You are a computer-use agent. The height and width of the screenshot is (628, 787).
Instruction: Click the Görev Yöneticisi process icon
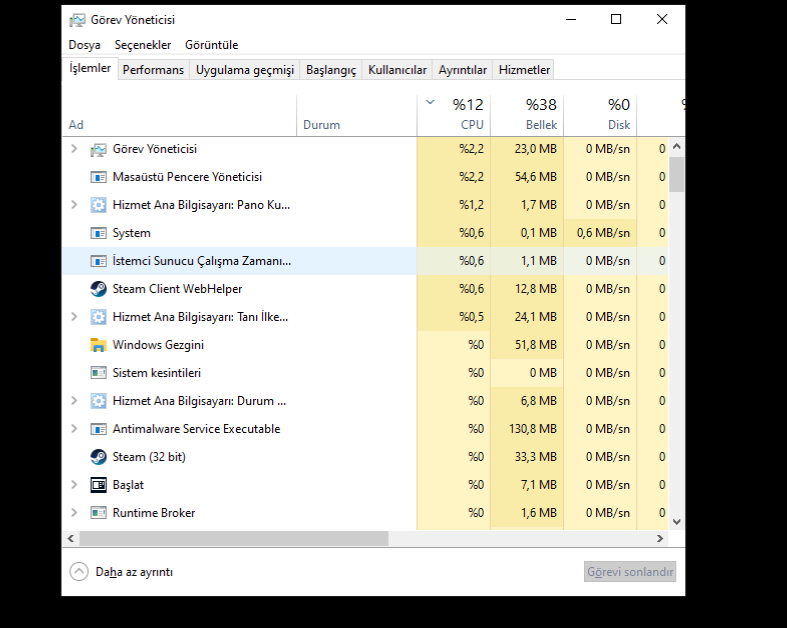(x=98, y=149)
